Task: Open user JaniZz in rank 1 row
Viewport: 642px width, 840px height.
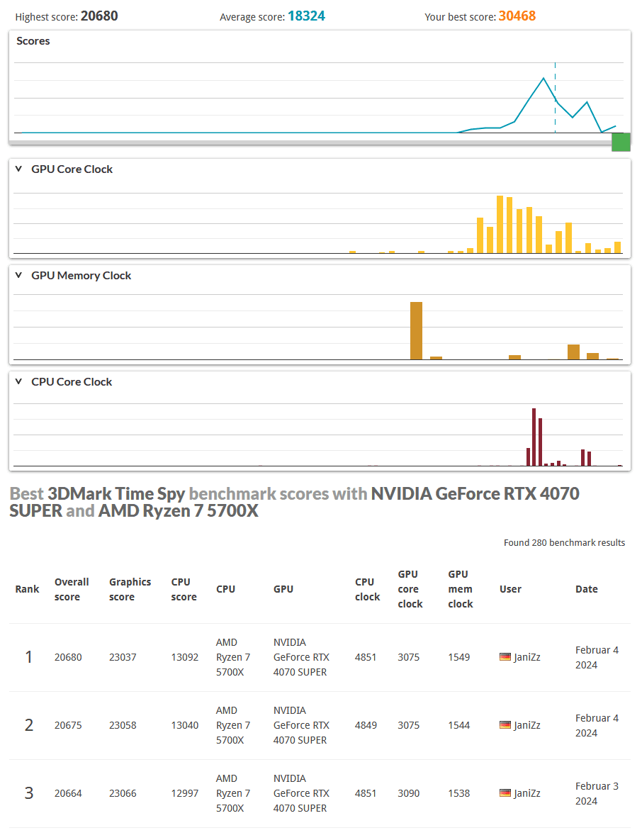Action: click(x=527, y=657)
